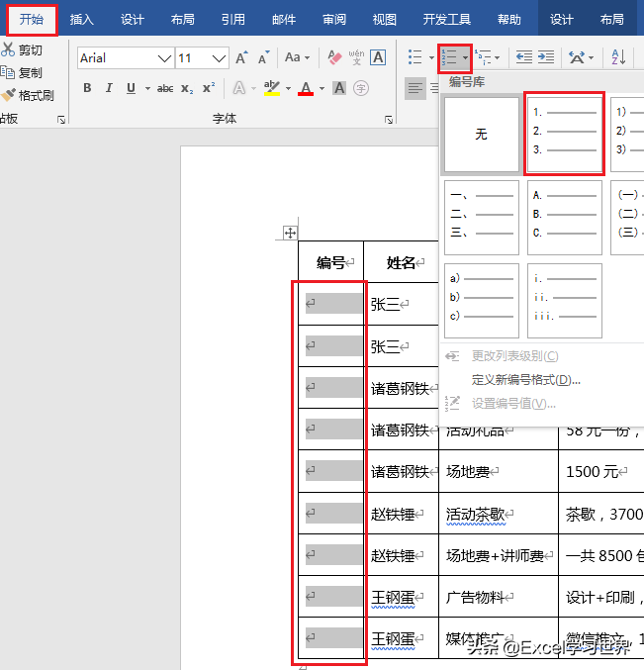Apply the yellow text highlight color
This screenshot has width=644, height=670.
[272, 88]
